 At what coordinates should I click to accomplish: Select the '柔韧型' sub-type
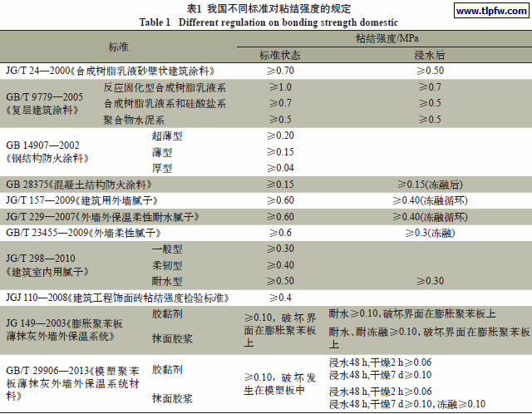(x=167, y=265)
